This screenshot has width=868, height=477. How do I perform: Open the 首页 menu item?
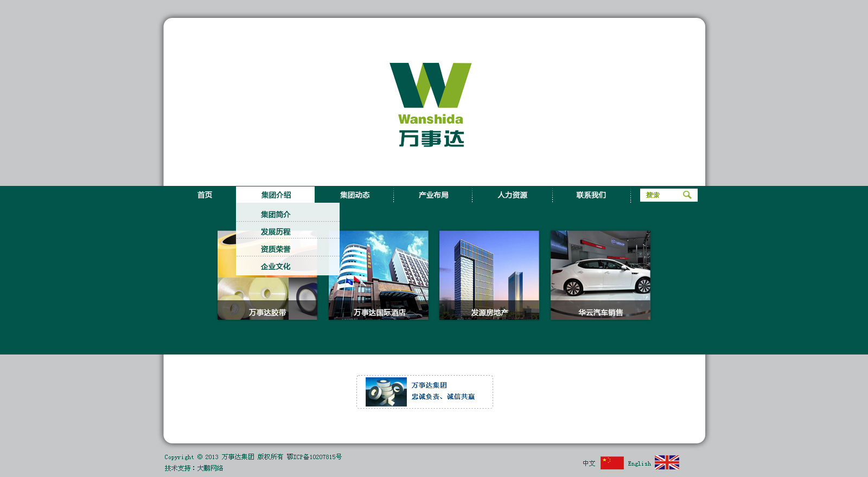click(205, 195)
